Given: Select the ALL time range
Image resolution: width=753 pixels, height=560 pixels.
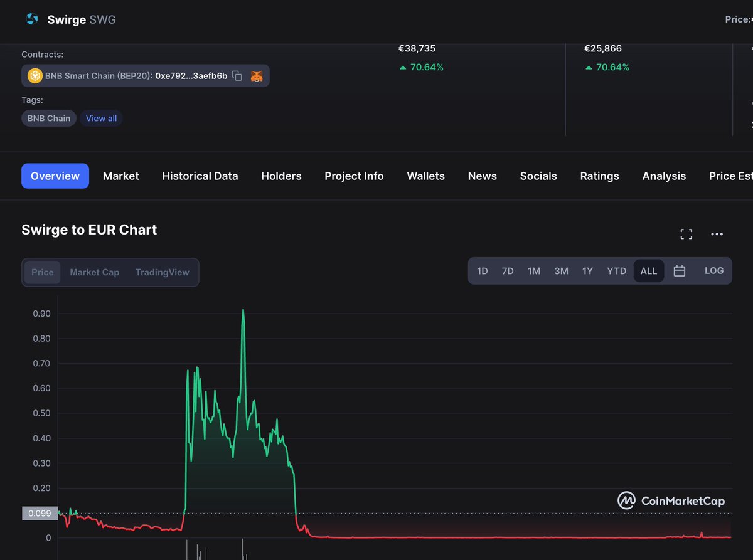Looking at the screenshot, I should click(x=649, y=271).
